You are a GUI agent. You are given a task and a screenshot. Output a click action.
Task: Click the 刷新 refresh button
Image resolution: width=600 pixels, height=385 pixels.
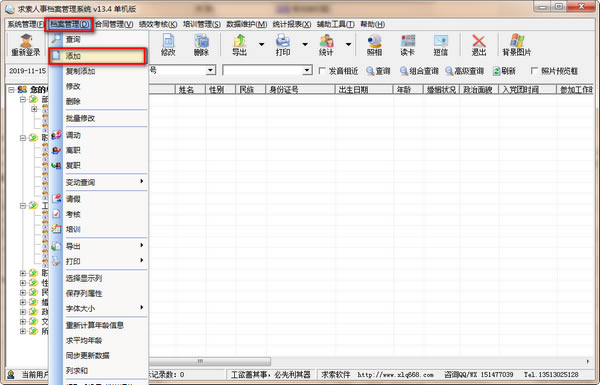click(x=504, y=71)
